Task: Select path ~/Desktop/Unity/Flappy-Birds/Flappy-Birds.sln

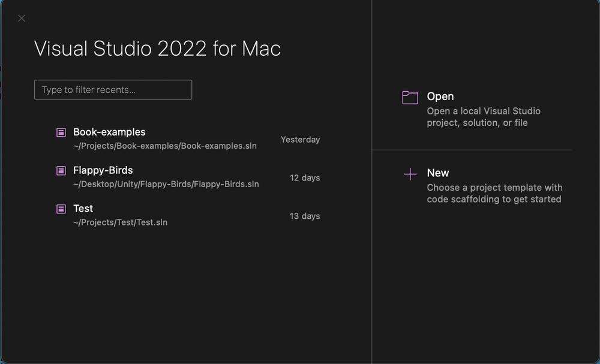Action: pyautogui.click(x=166, y=184)
